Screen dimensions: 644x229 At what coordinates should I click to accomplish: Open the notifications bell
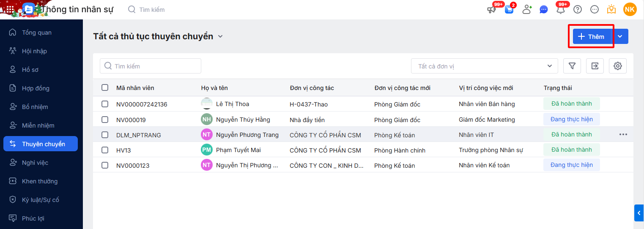click(x=561, y=9)
